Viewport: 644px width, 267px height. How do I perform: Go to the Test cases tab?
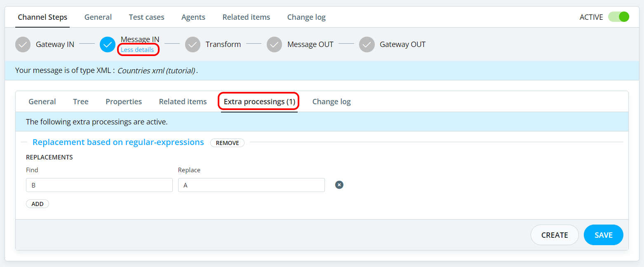click(146, 17)
